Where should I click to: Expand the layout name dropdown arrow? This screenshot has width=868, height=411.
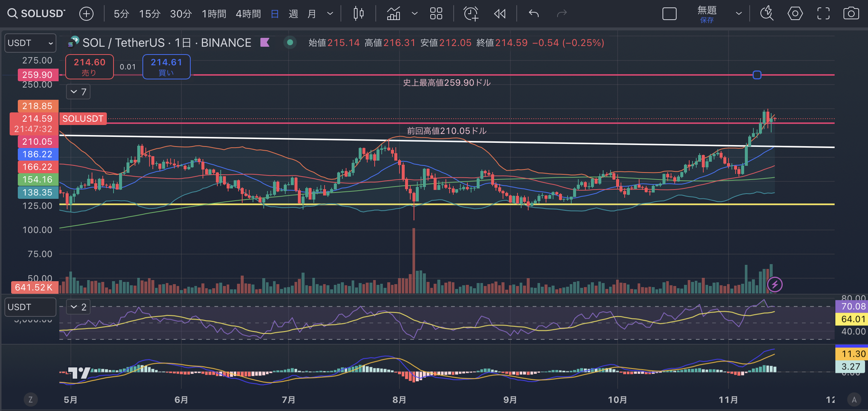[x=739, y=14]
